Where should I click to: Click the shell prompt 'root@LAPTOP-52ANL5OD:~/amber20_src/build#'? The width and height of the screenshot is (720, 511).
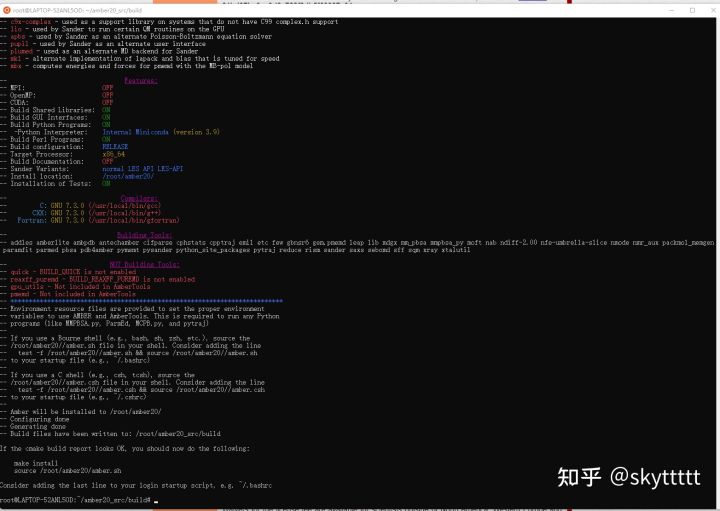[x=75, y=500]
